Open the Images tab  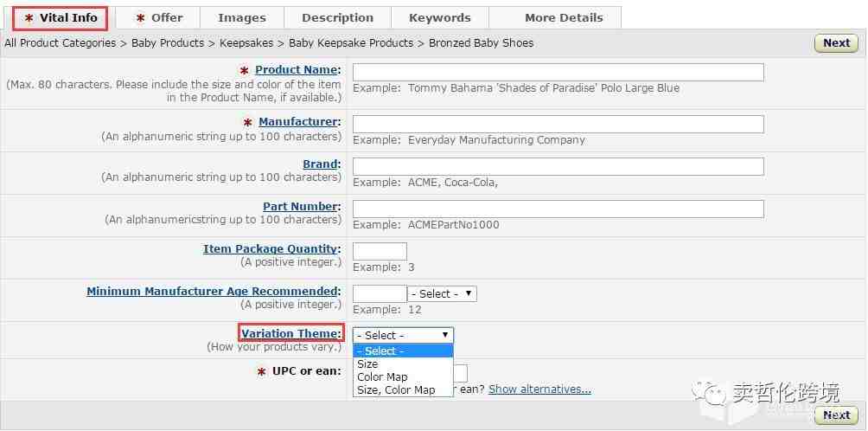(x=242, y=17)
